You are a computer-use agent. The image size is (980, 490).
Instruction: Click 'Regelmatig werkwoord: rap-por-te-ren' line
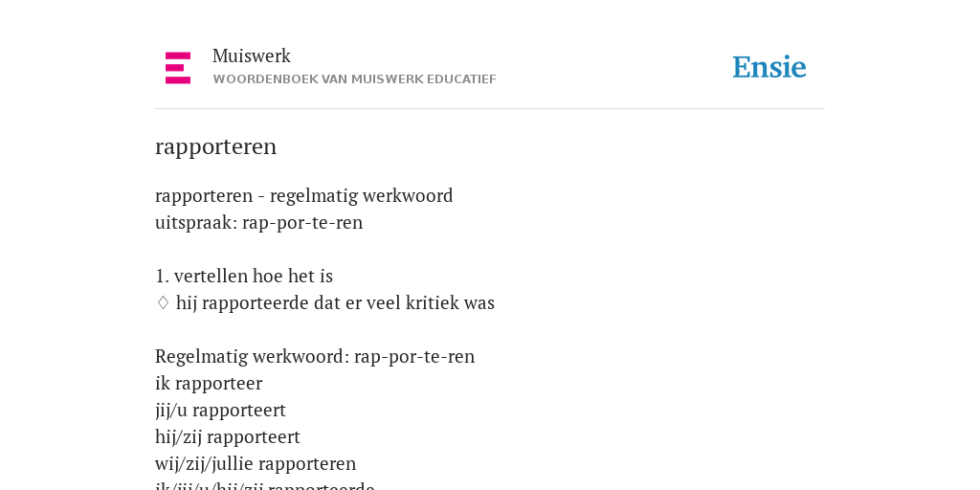pyautogui.click(x=315, y=356)
